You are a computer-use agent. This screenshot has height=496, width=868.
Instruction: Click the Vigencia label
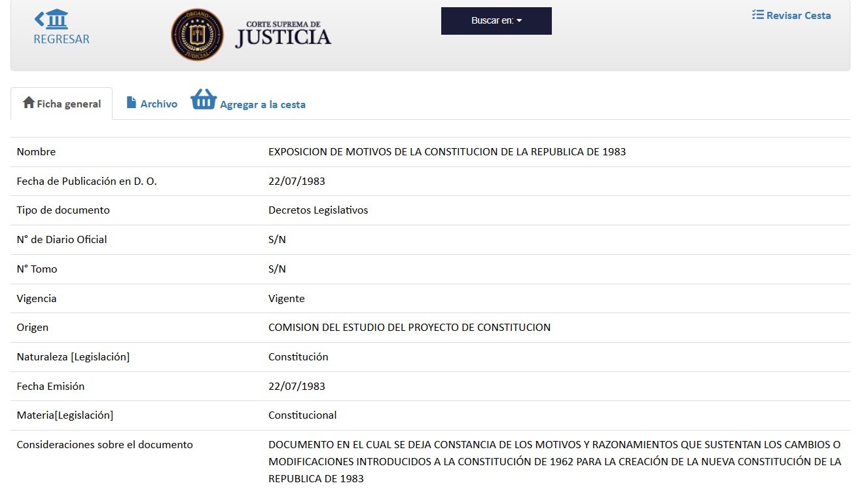tap(37, 298)
